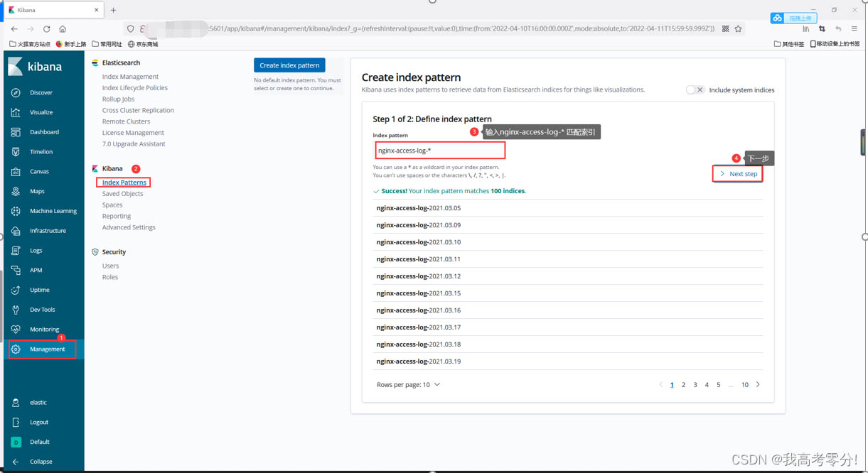Open Reporting settings
The image size is (868, 473).
pos(117,217)
